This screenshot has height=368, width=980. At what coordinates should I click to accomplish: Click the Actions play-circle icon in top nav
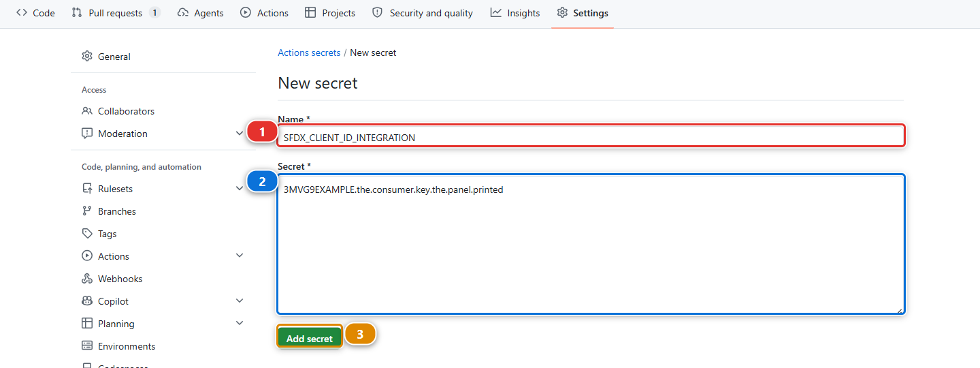point(246,13)
